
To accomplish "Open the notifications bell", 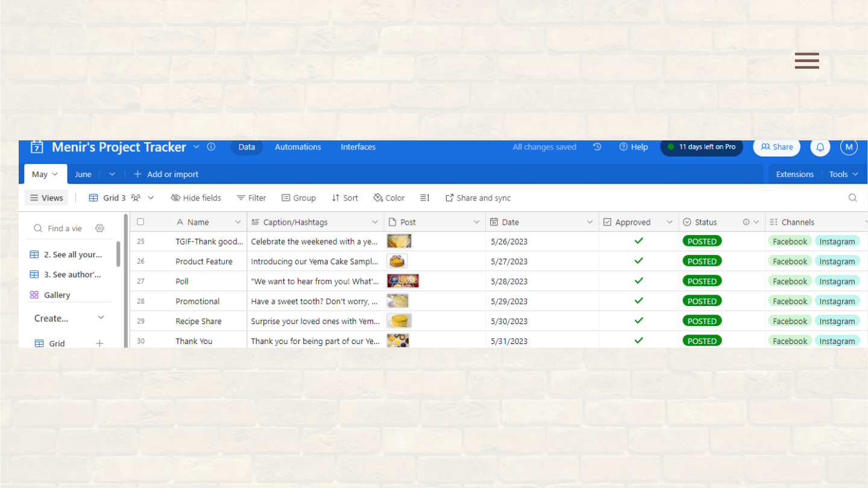I will click(820, 147).
